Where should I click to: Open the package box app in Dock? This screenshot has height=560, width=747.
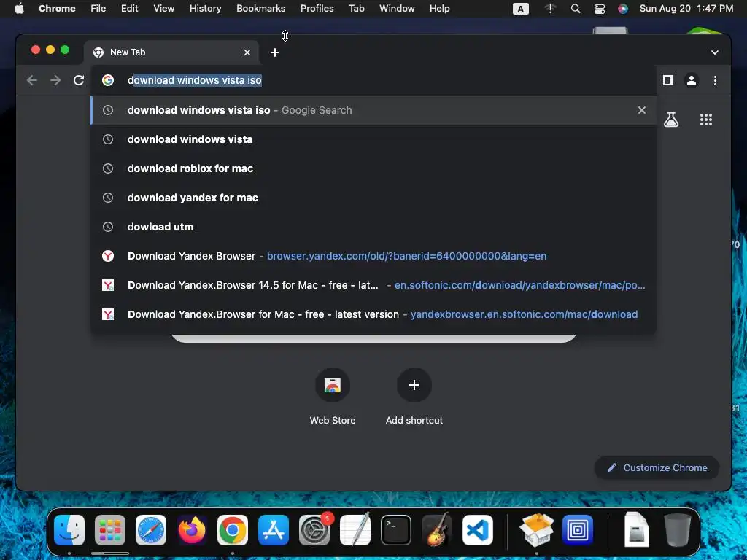click(537, 530)
